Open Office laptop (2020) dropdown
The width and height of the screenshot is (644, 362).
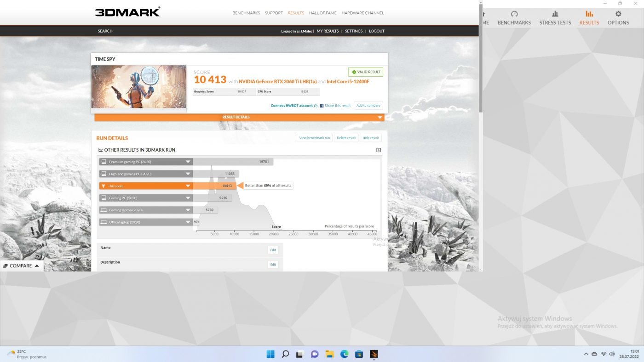point(146,222)
